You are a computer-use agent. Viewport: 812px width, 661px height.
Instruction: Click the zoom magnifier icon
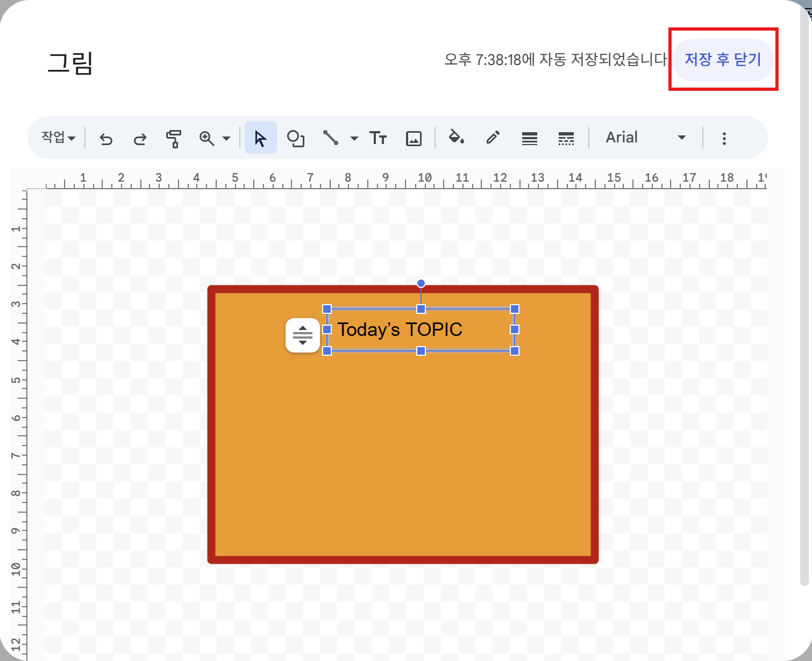coord(206,139)
